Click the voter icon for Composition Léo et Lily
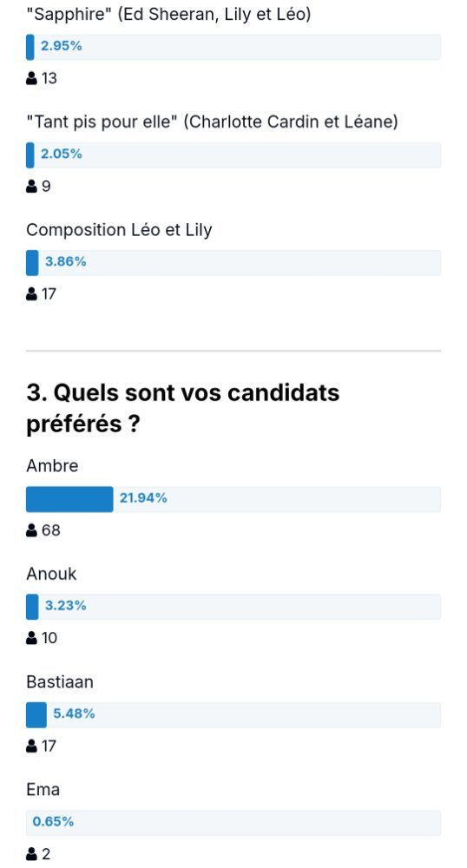The width and height of the screenshot is (467, 868). [31, 294]
